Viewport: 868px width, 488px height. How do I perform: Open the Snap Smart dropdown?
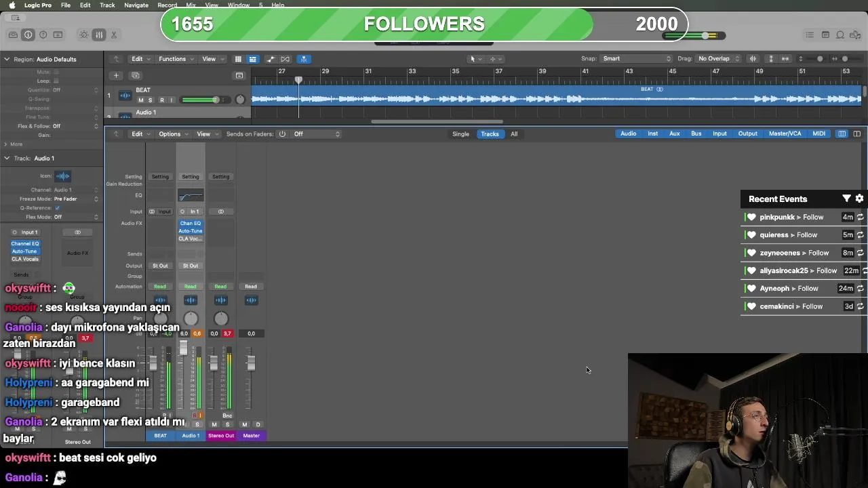pos(637,59)
